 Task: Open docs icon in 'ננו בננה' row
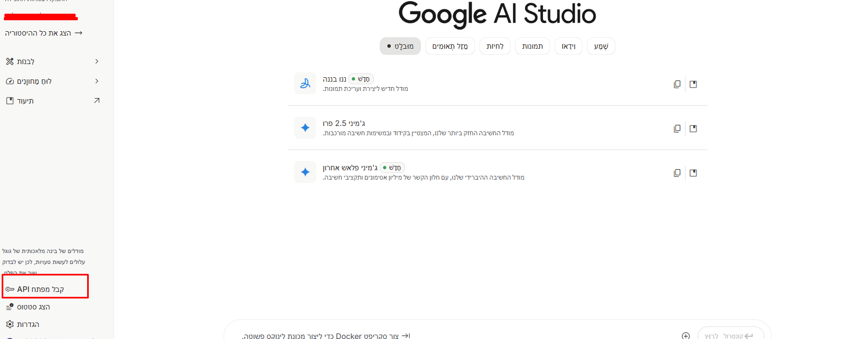click(693, 84)
